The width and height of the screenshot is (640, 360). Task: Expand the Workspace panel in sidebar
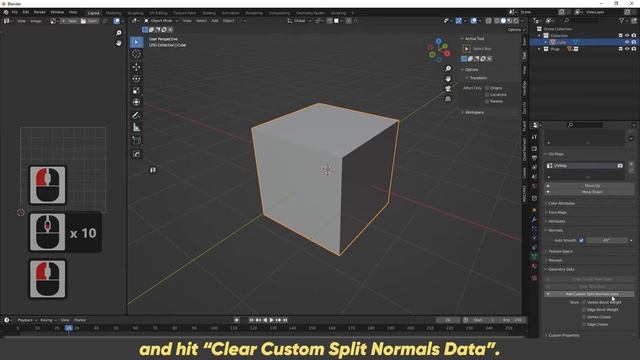tap(474, 112)
